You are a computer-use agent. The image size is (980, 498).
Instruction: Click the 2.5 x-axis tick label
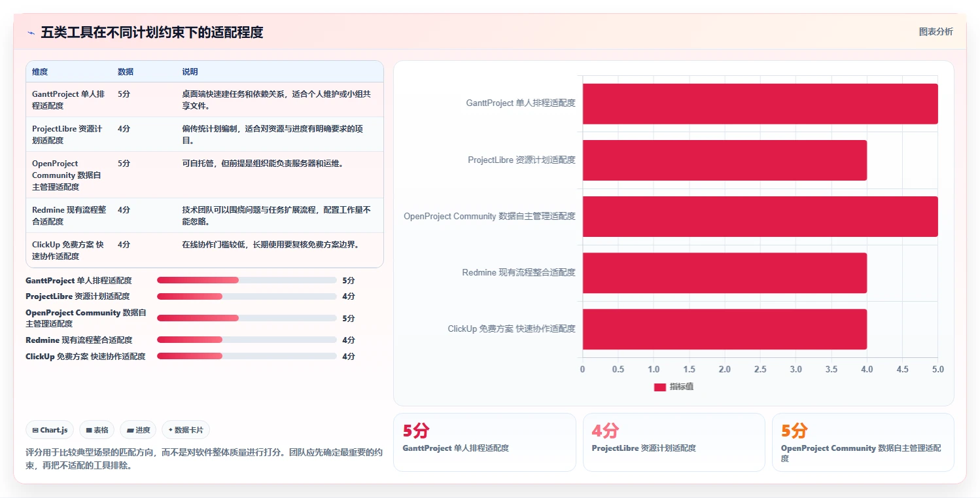[760, 370]
